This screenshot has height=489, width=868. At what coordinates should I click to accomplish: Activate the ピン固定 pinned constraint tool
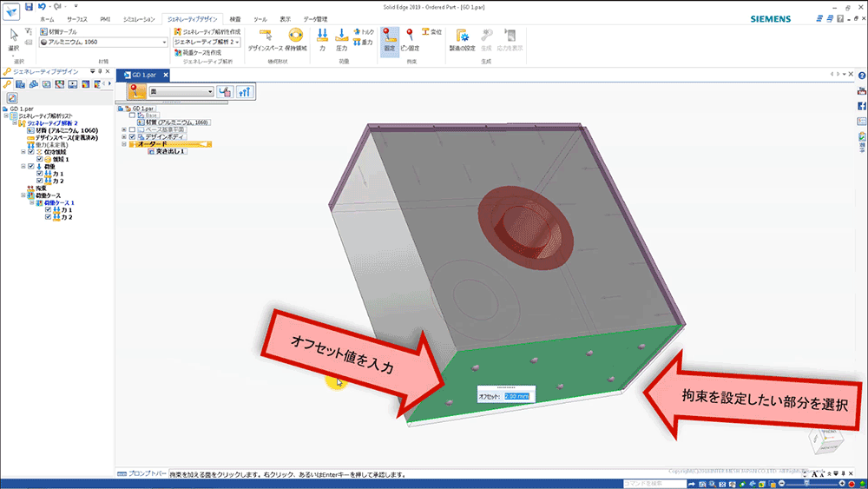click(410, 40)
